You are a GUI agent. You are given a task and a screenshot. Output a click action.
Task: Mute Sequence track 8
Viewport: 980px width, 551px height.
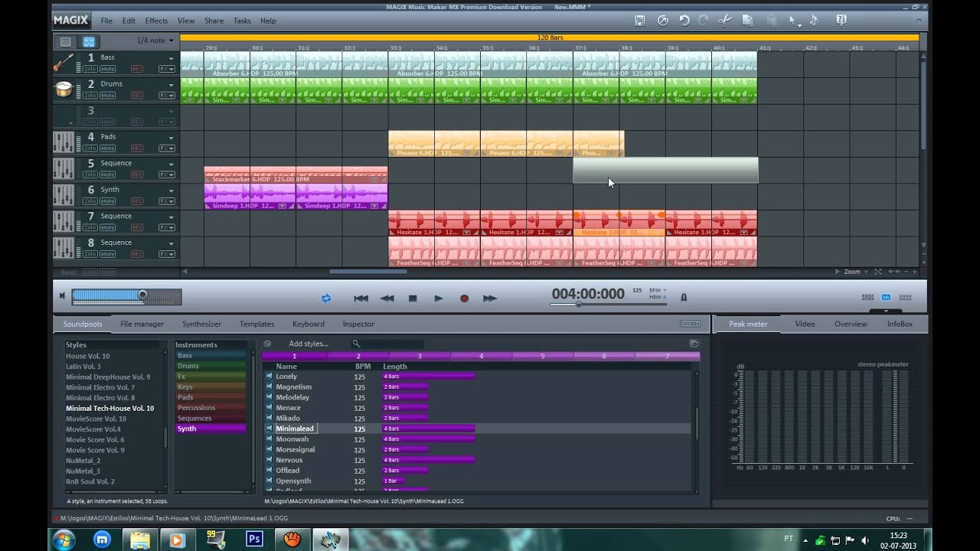(108, 254)
